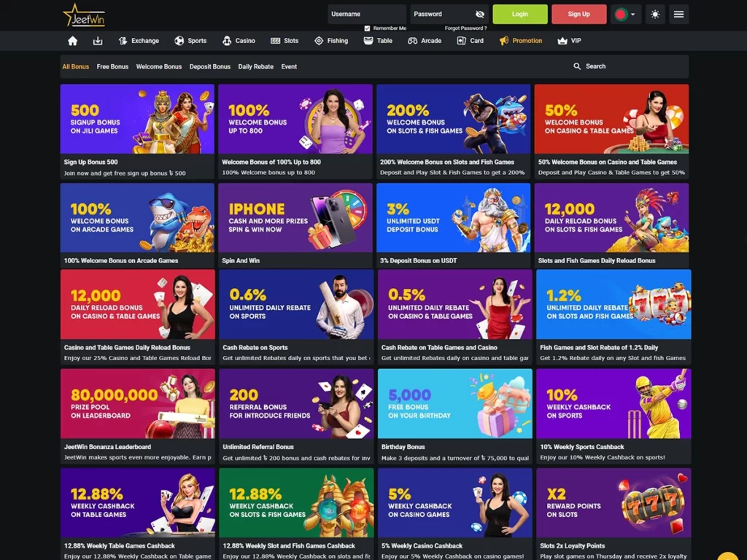Toggle password visibility eye icon
Viewport: 747px width, 560px height.
479,14
